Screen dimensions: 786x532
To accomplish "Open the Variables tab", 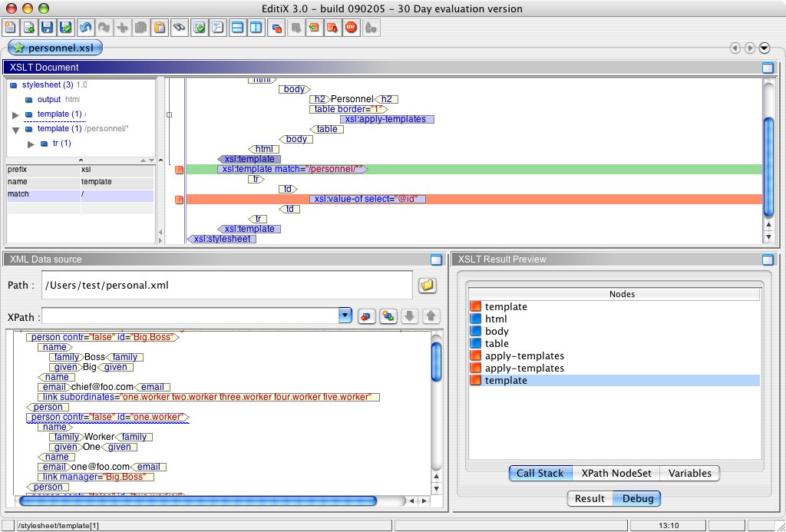I will pos(690,473).
